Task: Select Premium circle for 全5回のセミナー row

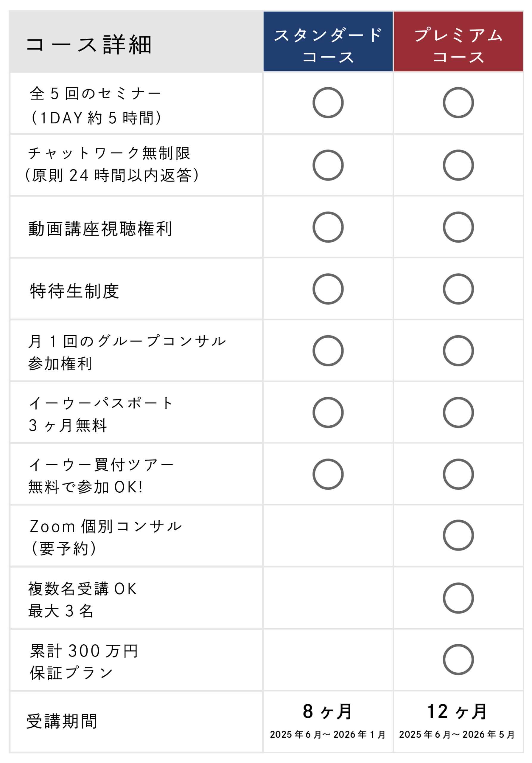Action: pos(458,103)
